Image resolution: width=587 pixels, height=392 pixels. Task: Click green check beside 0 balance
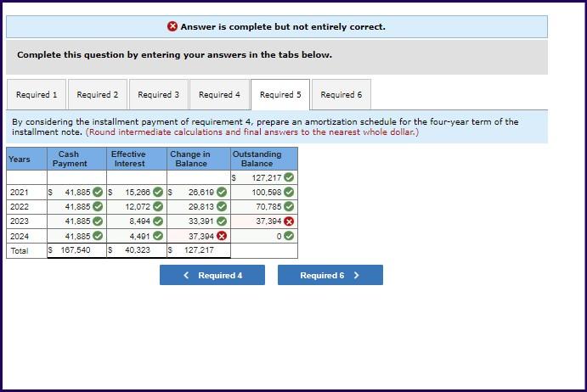[x=289, y=236]
